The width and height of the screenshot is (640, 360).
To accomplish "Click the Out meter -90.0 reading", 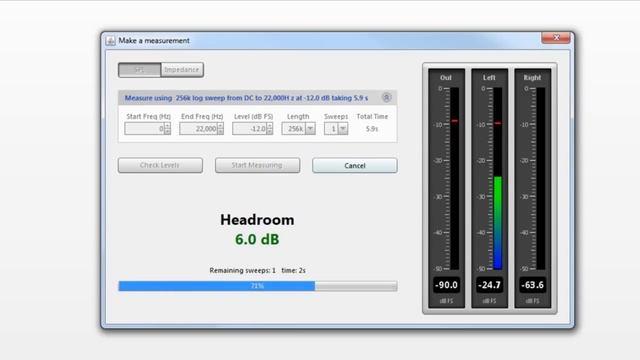I will 446,285.
